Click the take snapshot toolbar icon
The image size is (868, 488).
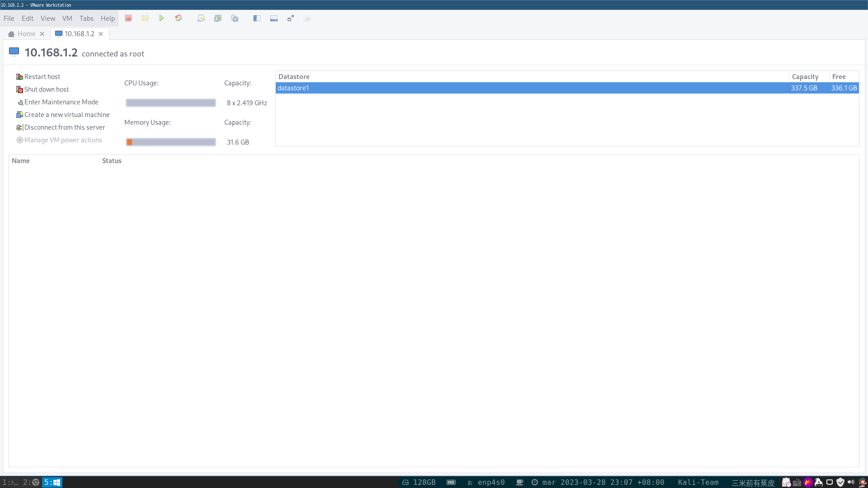201,19
